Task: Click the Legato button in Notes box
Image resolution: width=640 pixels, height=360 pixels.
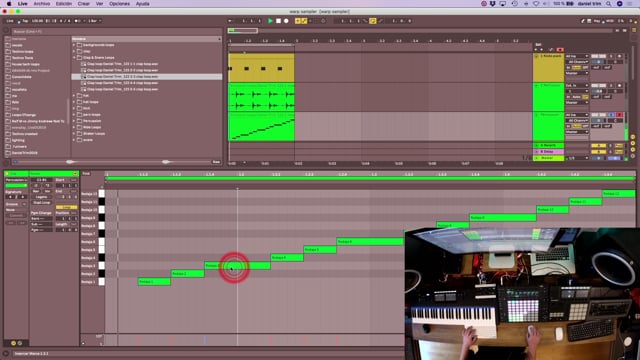Action: (x=42, y=197)
